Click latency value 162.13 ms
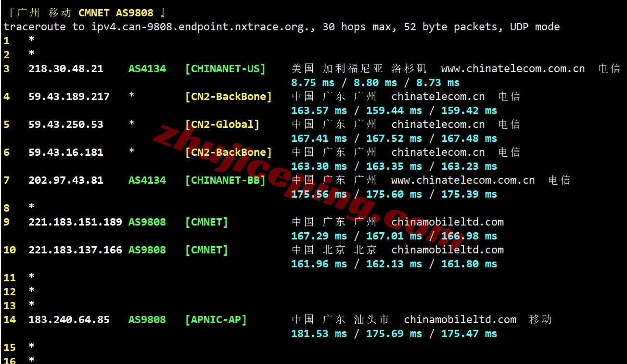627x364 pixels. point(394,264)
